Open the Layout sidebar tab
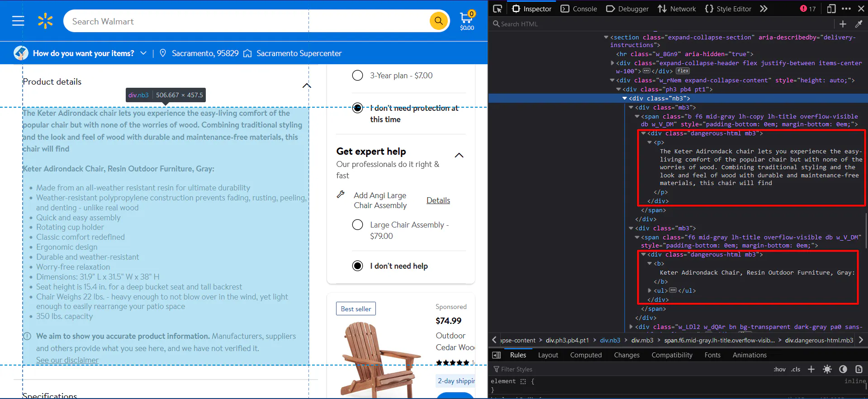Image resolution: width=868 pixels, height=399 pixels. tap(548, 355)
